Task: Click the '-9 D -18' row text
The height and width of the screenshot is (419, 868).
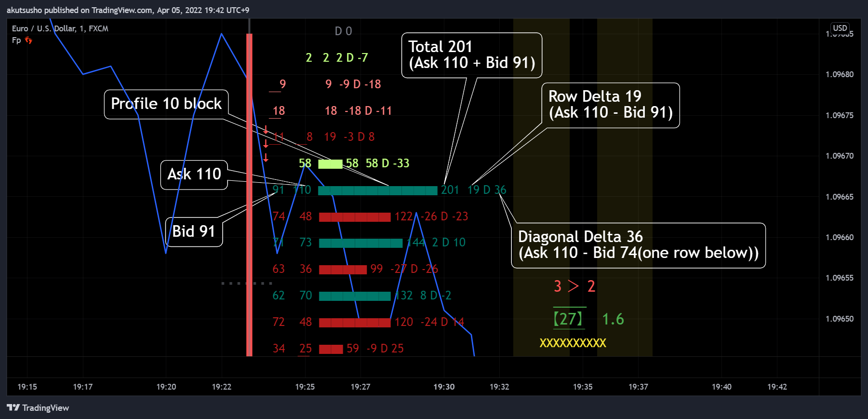Action: point(360,84)
